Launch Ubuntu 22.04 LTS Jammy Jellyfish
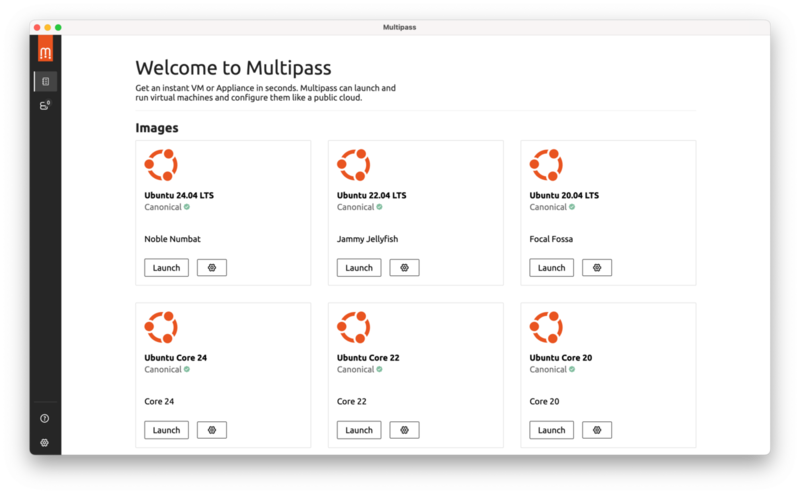Image resolution: width=800 pixels, height=494 pixels. point(359,267)
